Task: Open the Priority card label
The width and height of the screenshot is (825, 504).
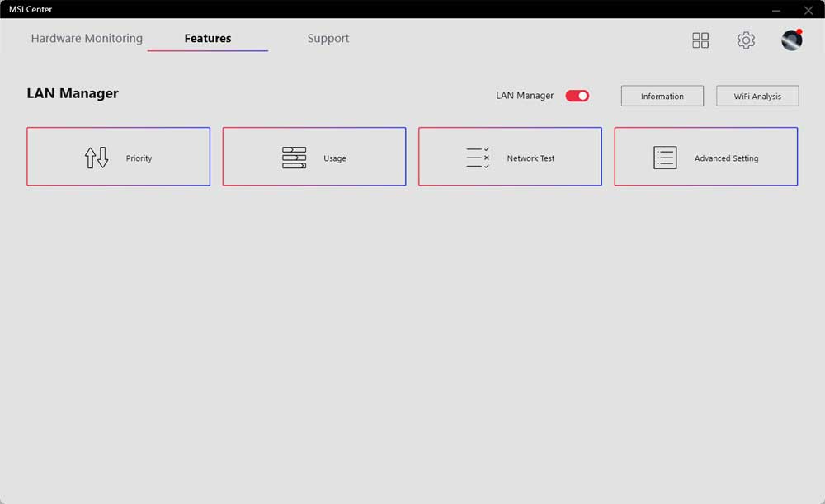Action: pyautogui.click(x=139, y=158)
